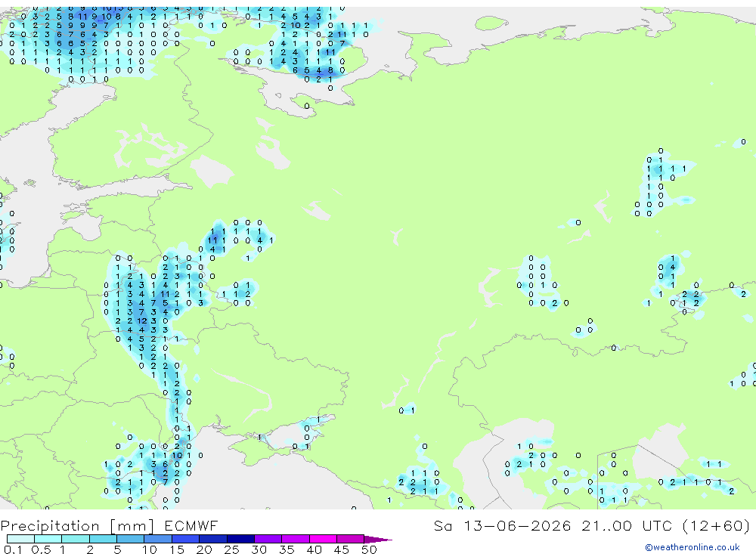
Task: Click the '30' legend scale label
Action: coord(259,549)
